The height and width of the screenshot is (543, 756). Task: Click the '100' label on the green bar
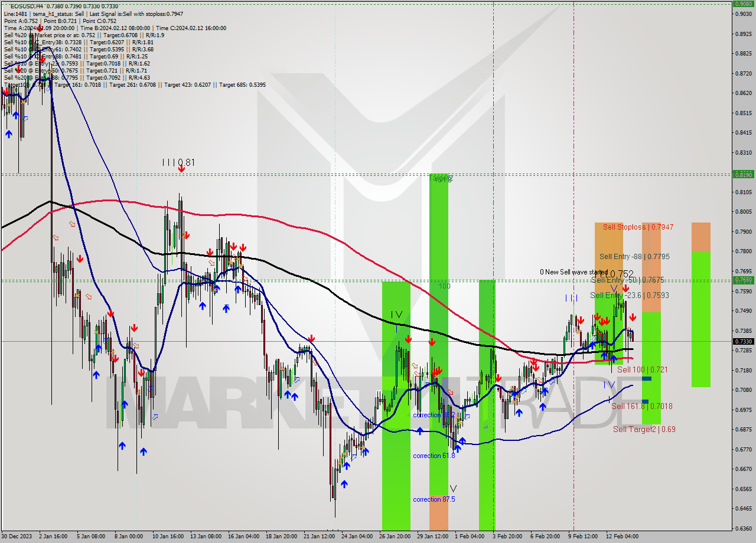(444, 286)
